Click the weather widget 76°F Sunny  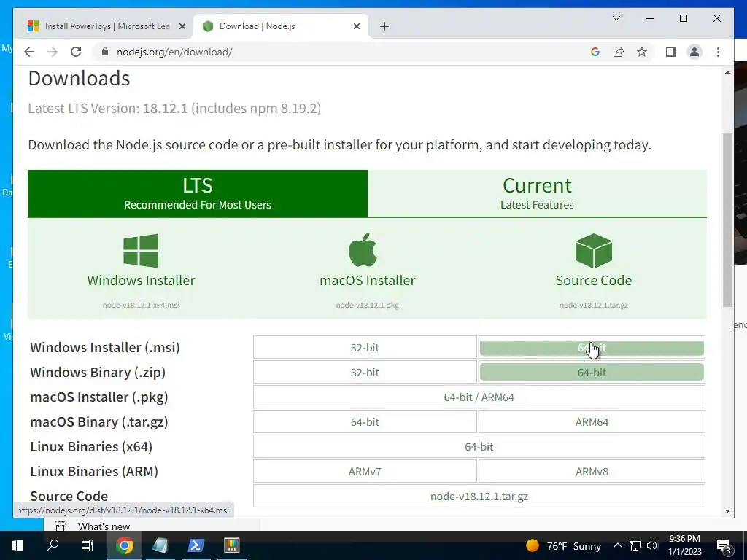(x=563, y=545)
